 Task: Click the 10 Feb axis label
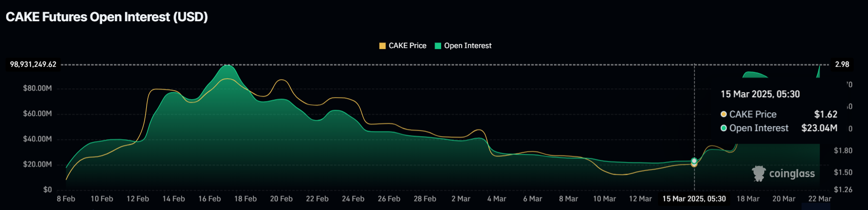[x=102, y=199]
